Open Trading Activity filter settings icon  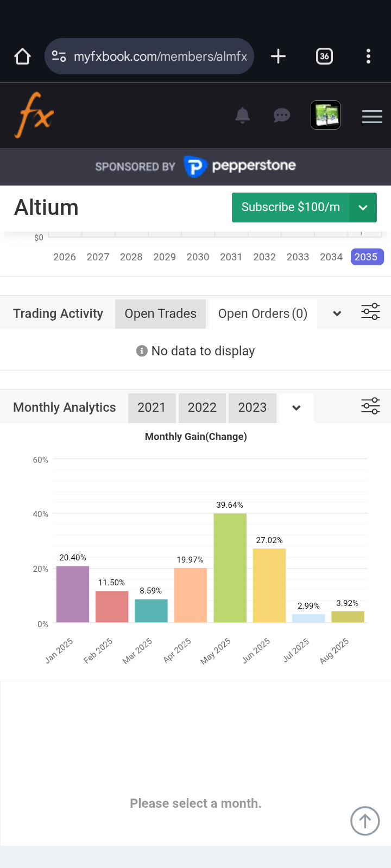370,312
